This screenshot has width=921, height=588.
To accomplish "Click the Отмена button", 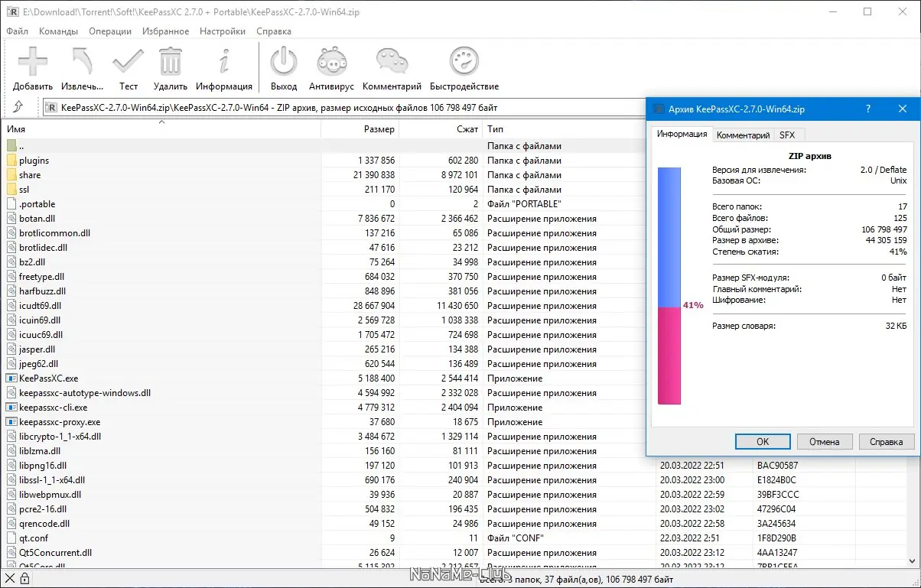I will coord(825,442).
